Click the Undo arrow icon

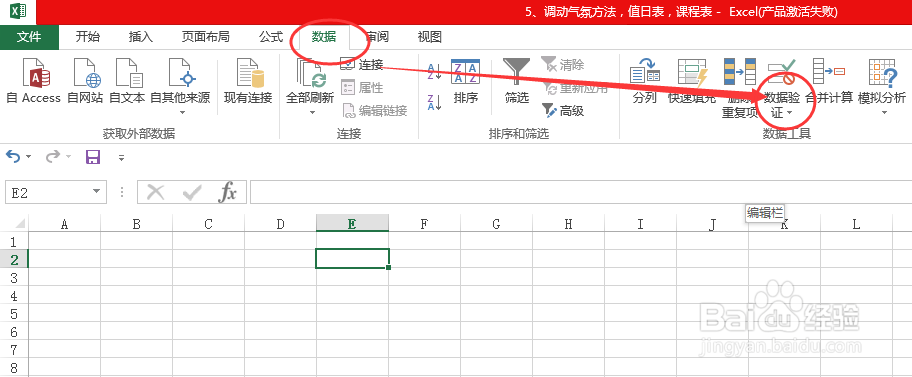13,157
